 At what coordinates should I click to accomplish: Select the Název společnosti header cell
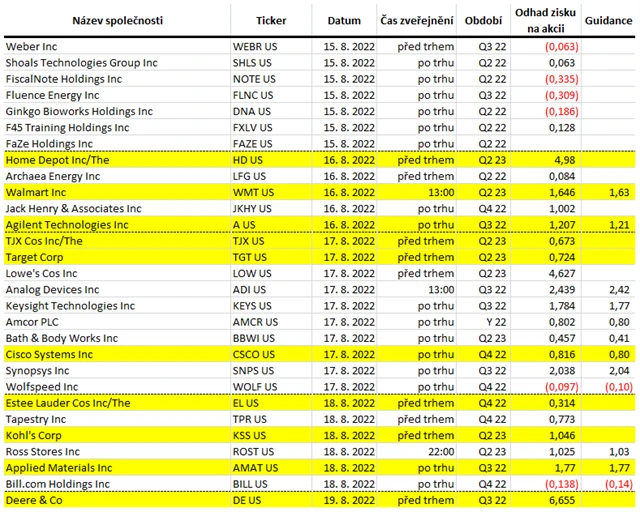[116, 20]
